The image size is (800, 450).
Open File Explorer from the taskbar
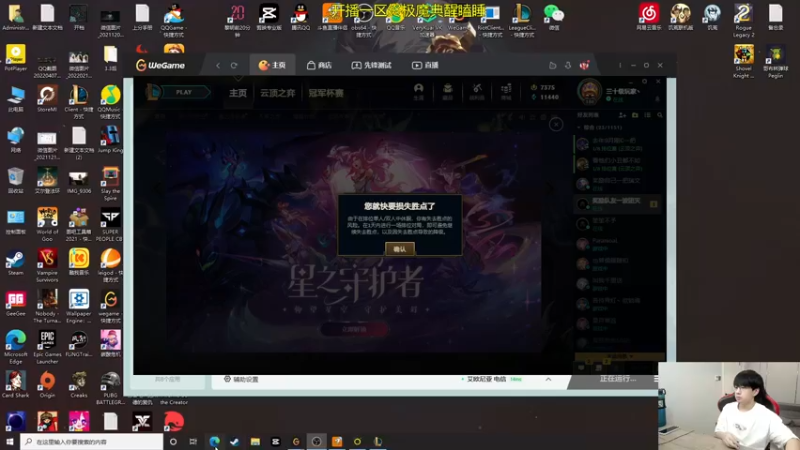[255, 441]
